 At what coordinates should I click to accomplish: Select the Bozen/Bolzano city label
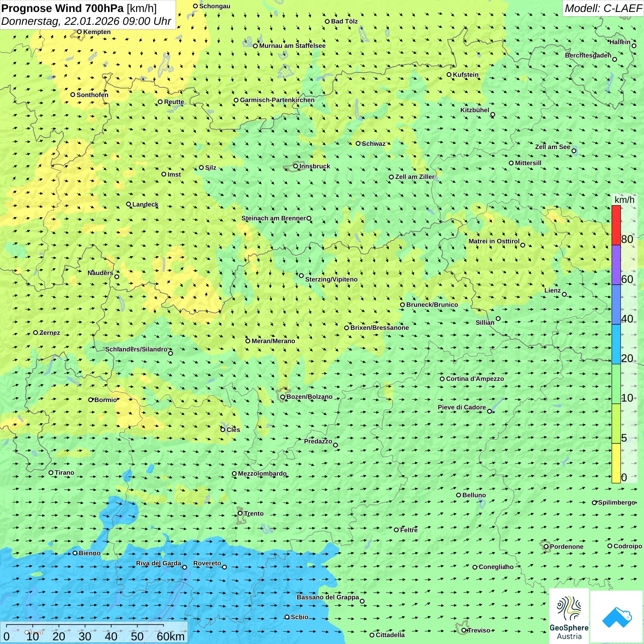[309, 397]
